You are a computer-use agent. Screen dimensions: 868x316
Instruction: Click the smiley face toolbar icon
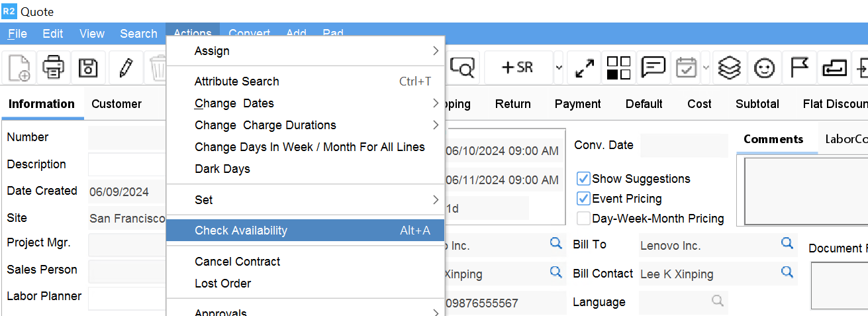[765, 68]
